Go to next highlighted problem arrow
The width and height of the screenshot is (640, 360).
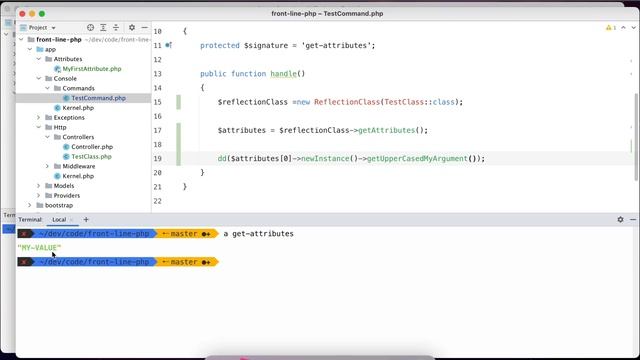[x=633, y=28]
